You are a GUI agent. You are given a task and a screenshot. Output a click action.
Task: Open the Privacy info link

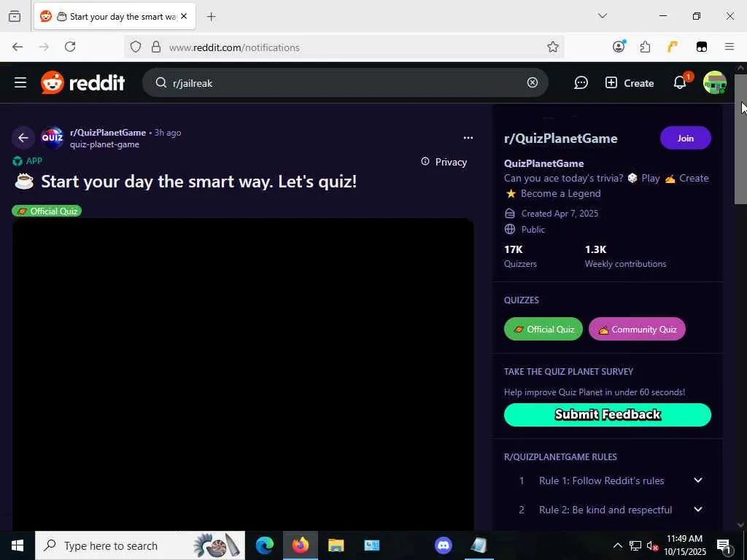[x=444, y=162]
